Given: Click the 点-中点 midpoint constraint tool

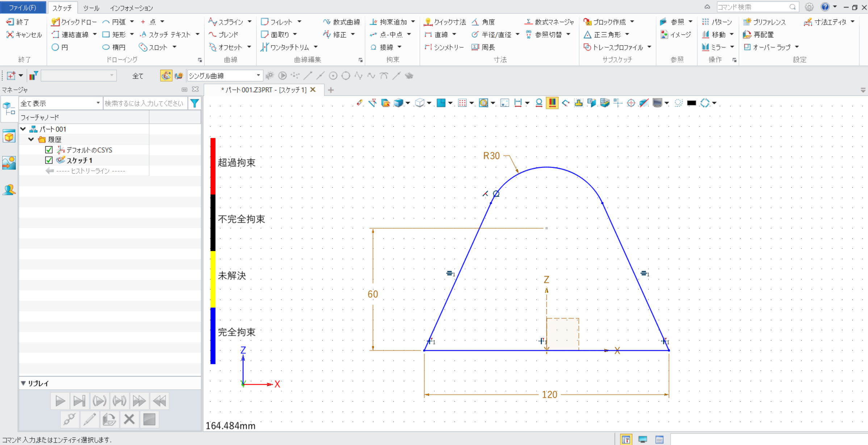Looking at the screenshot, I should 387,34.
